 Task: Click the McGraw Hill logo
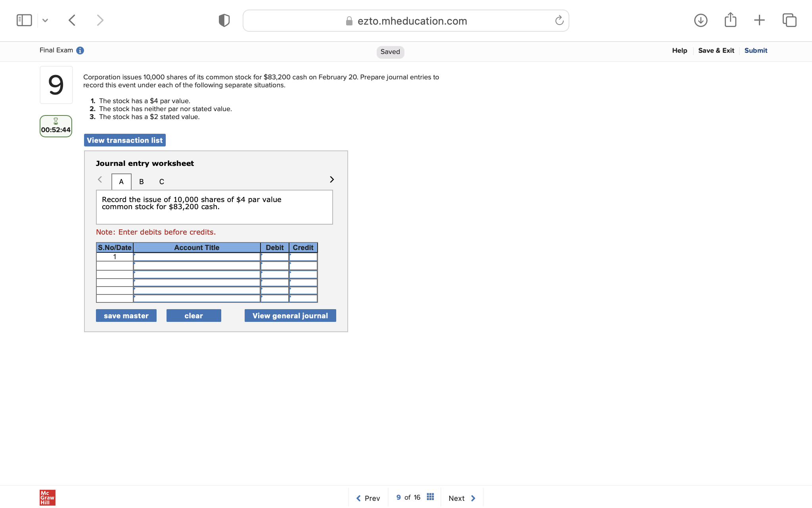[47, 497]
